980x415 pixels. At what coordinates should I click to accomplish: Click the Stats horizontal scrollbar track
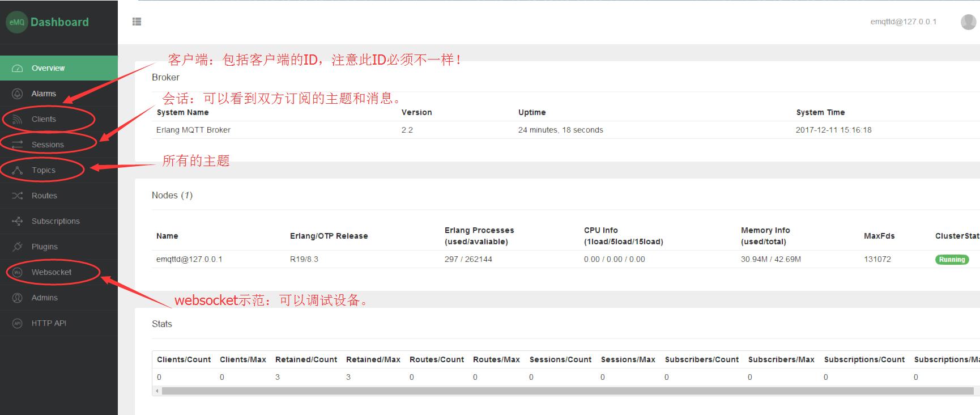568,391
